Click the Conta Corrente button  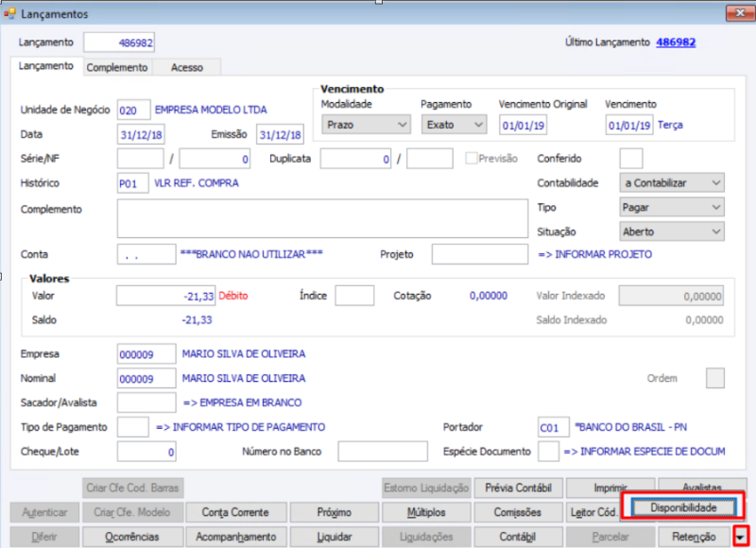pyautogui.click(x=235, y=512)
